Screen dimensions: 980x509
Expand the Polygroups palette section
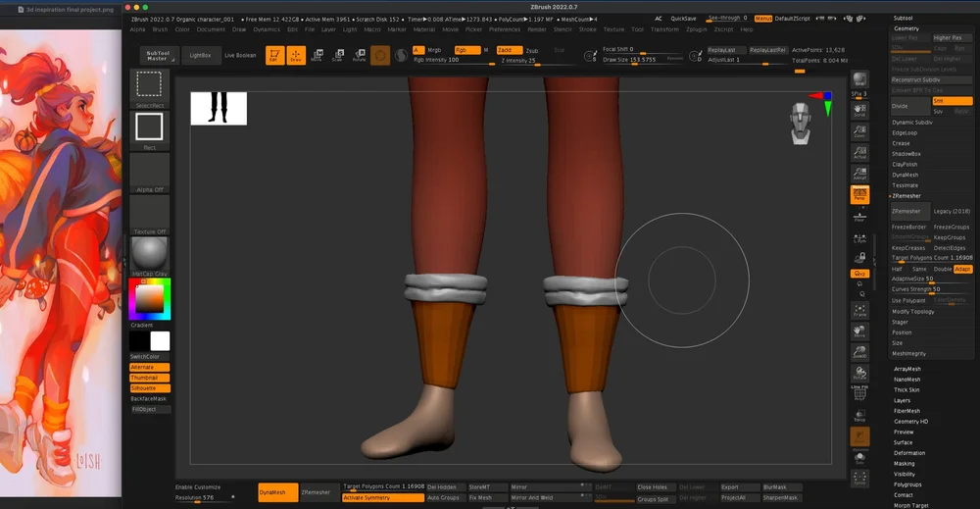click(x=907, y=484)
